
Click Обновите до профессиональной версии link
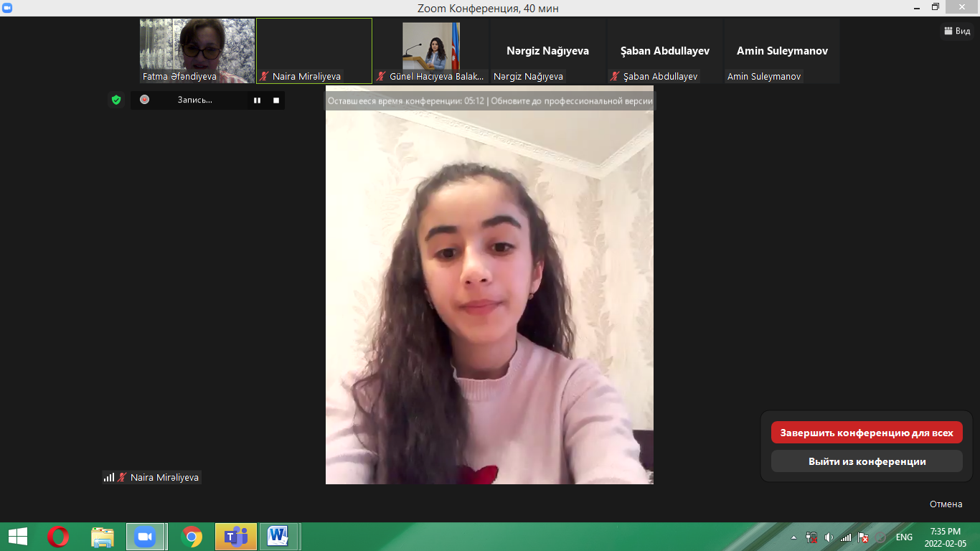tap(572, 101)
